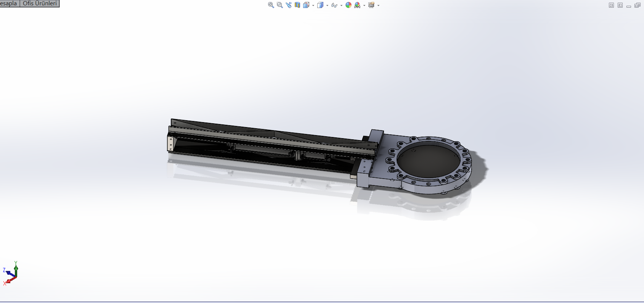
Task: Expand the View Orientation dropdown arrow
Action: (313, 5)
